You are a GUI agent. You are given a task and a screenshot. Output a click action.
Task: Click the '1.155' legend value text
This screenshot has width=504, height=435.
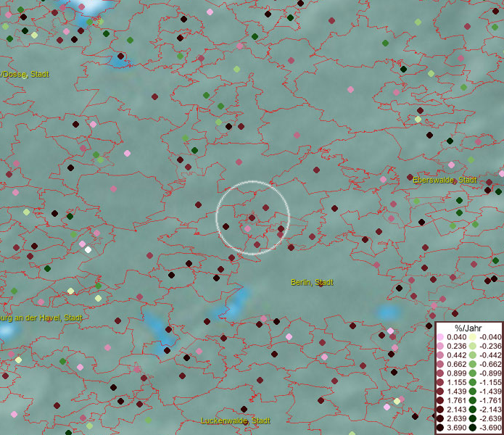click(457, 382)
